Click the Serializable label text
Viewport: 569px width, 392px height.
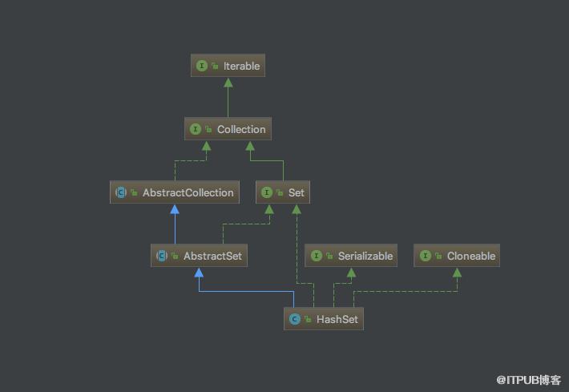(365, 256)
